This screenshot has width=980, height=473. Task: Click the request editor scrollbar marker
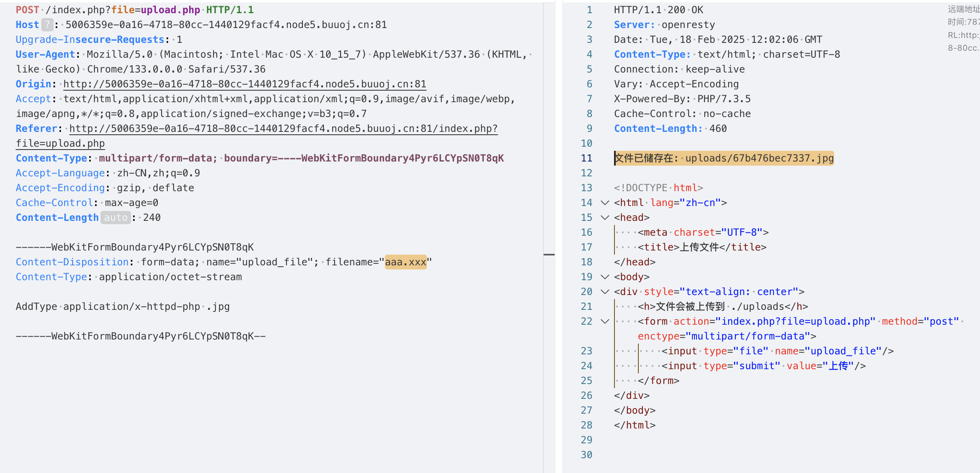549,255
